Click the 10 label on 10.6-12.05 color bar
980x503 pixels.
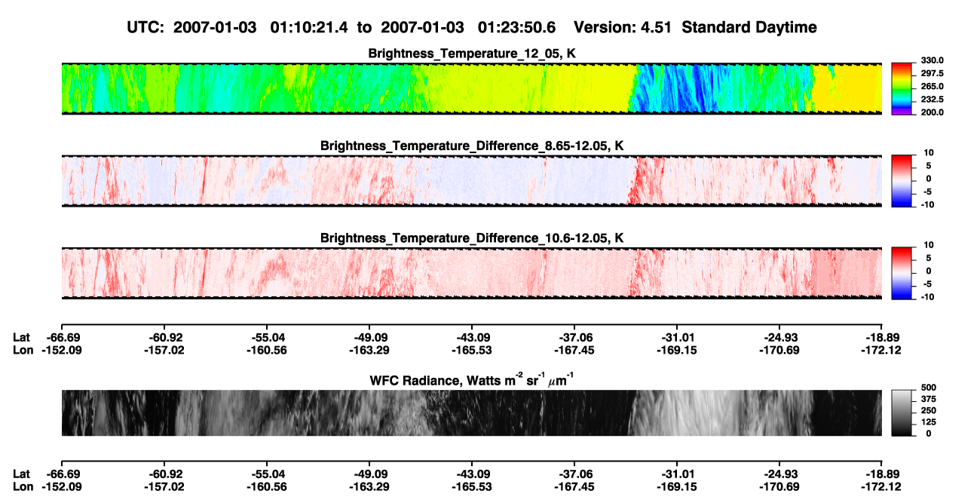[x=929, y=245]
